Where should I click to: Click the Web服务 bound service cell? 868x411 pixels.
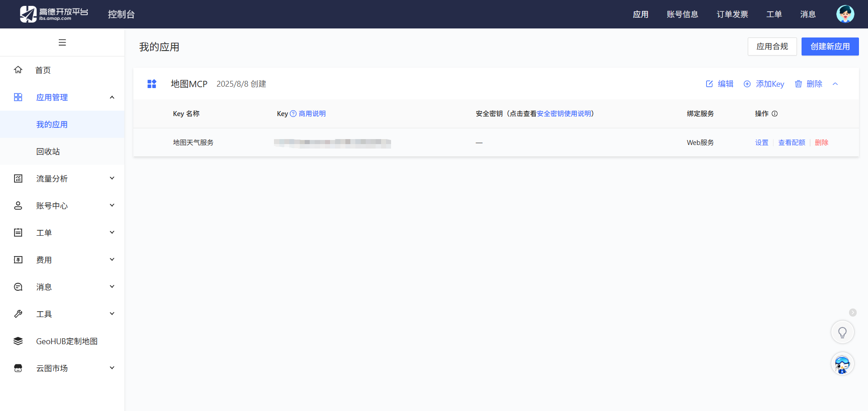(700, 143)
